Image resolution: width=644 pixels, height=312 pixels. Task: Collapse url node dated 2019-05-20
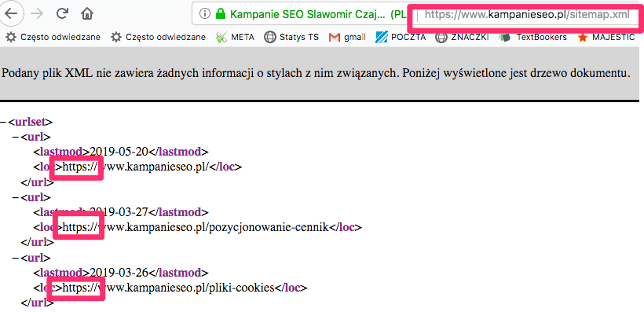pos(16,137)
